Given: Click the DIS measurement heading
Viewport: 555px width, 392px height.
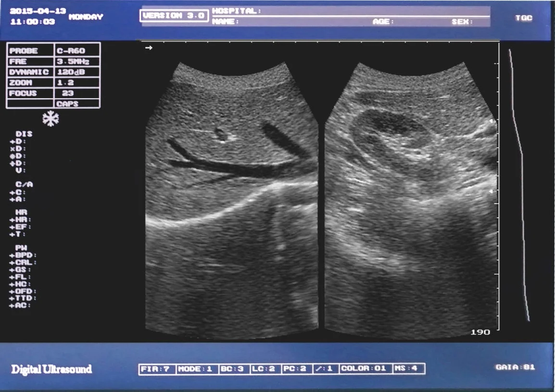Looking at the screenshot, I should click(24, 134).
